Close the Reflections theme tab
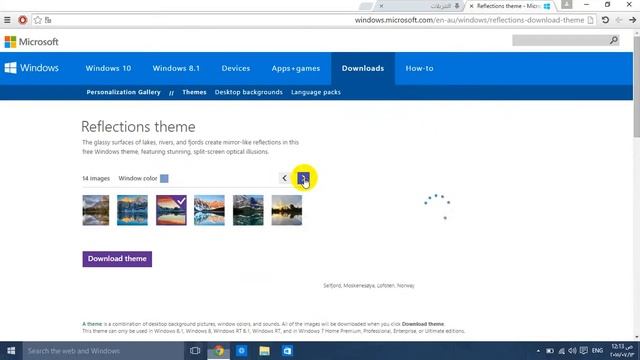This screenshot has width=640, height=360. pyautogui.click(x=471, y=6)
